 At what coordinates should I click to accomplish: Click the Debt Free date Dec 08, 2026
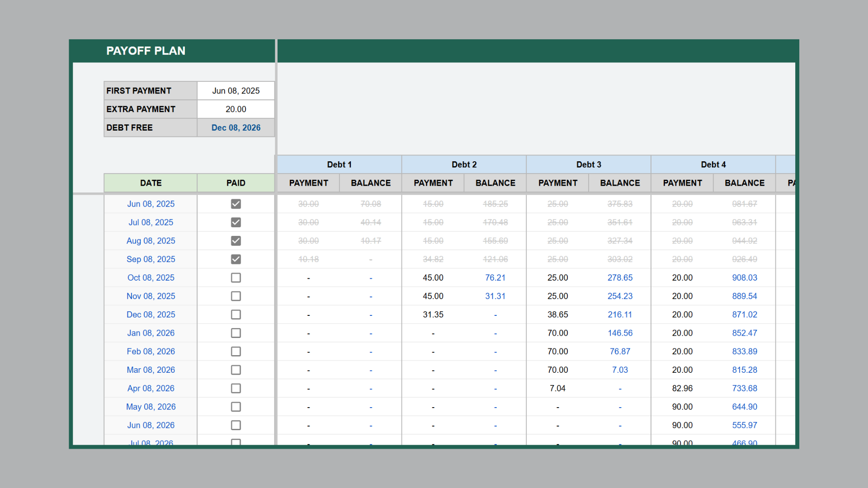[x=236, y=128]
